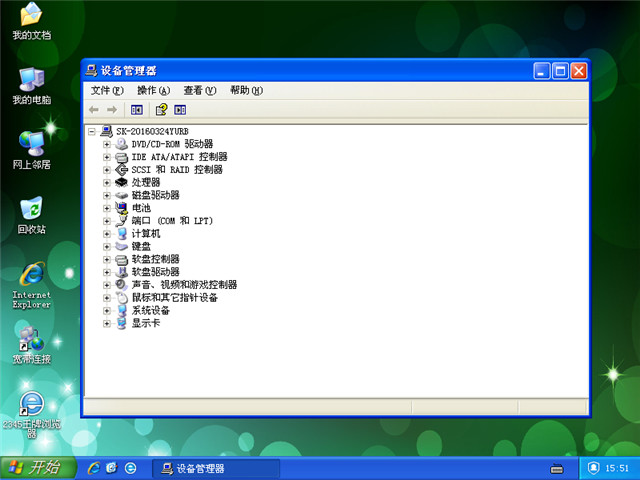
Task: Expand the SCSI 和 RAID 控制器 node
Action: coord(107,170)
